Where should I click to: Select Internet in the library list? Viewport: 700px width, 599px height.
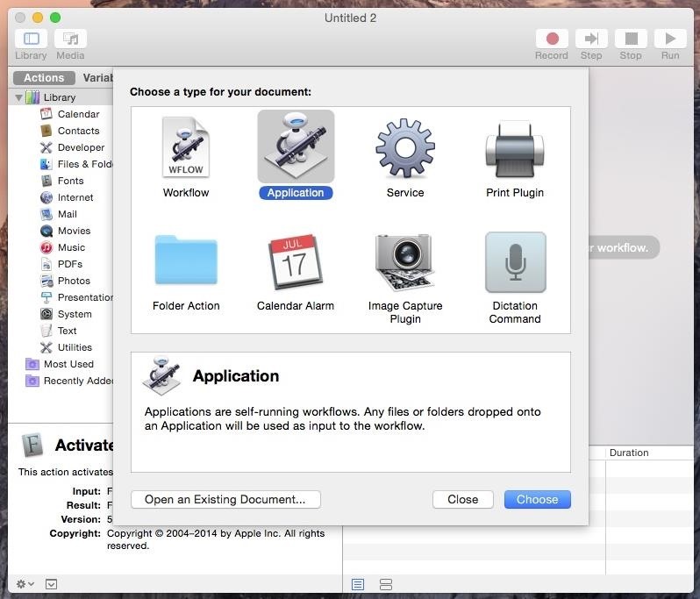click(67, 197)
